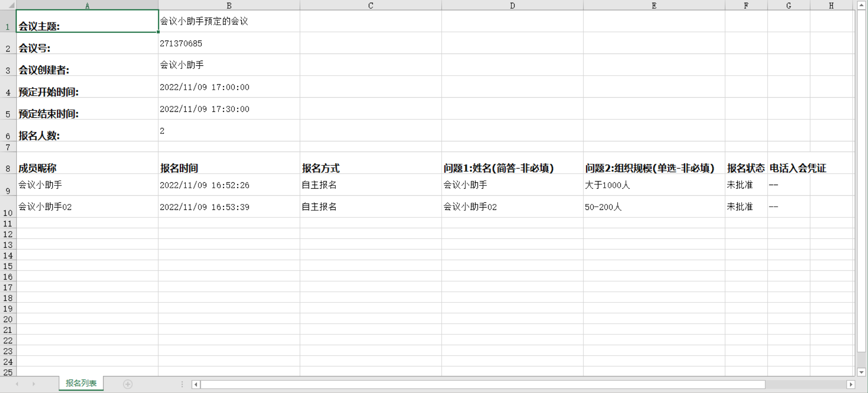Click the horizontal scrollbar thumb
This screenshot has width=868, height=393.
pyautogui.click(x=483, y=384)
